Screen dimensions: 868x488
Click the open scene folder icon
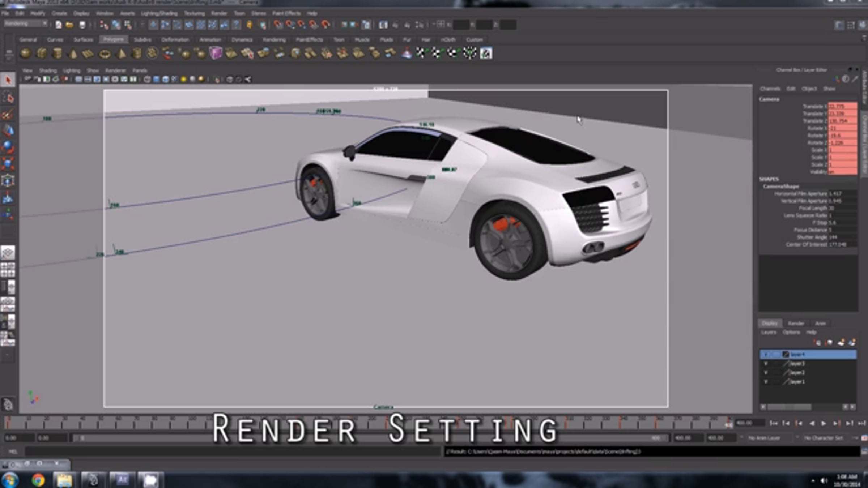pos(69,25)
